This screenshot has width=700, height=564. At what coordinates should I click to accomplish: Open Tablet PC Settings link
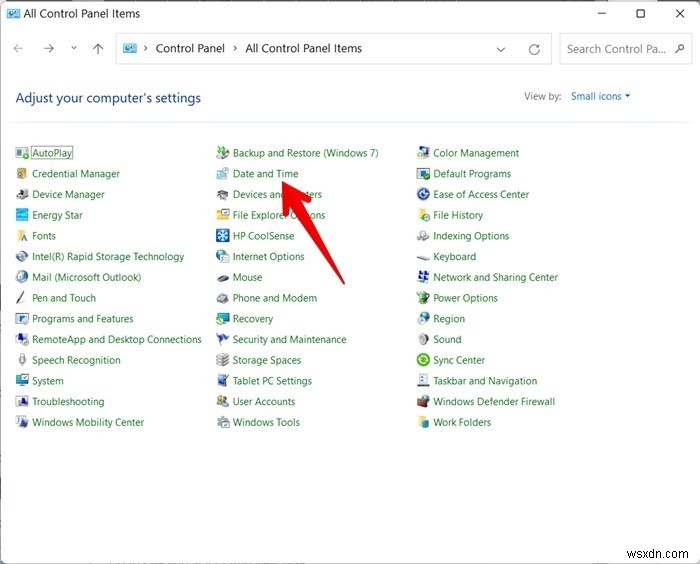point(272,381)
